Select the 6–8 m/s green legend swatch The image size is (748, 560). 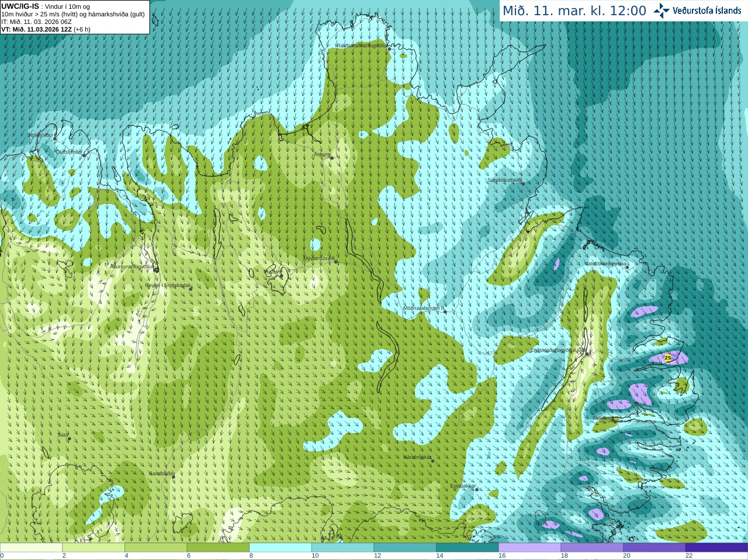[218, 548]
